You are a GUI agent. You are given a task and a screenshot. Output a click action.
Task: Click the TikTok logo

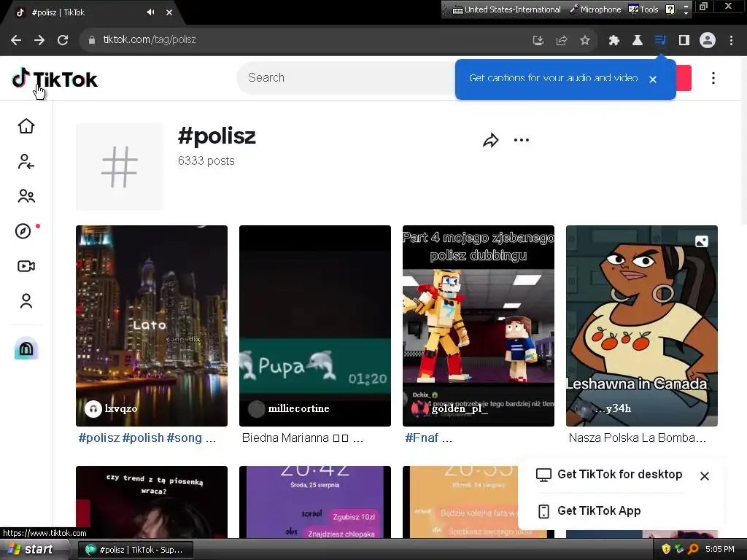(54, 79)
